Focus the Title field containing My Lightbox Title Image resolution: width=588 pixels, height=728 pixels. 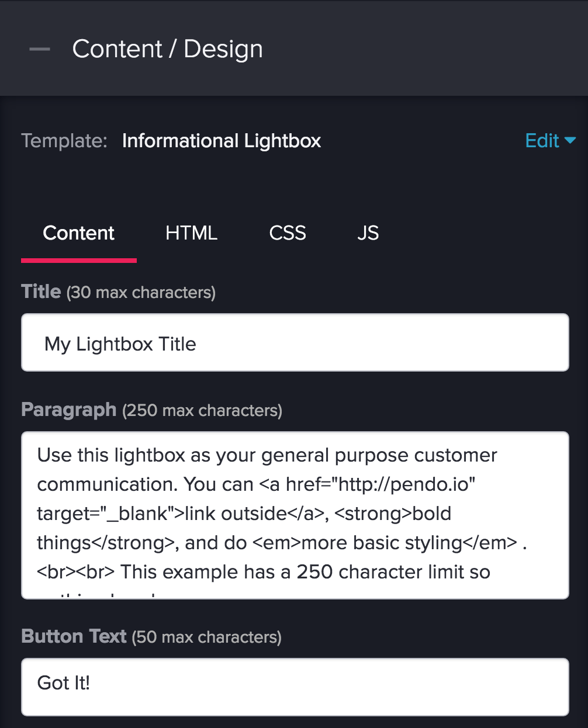pos(295,342)
